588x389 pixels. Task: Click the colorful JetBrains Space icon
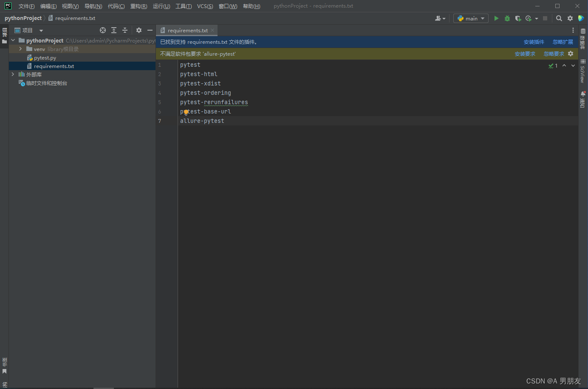coord(581,18)
